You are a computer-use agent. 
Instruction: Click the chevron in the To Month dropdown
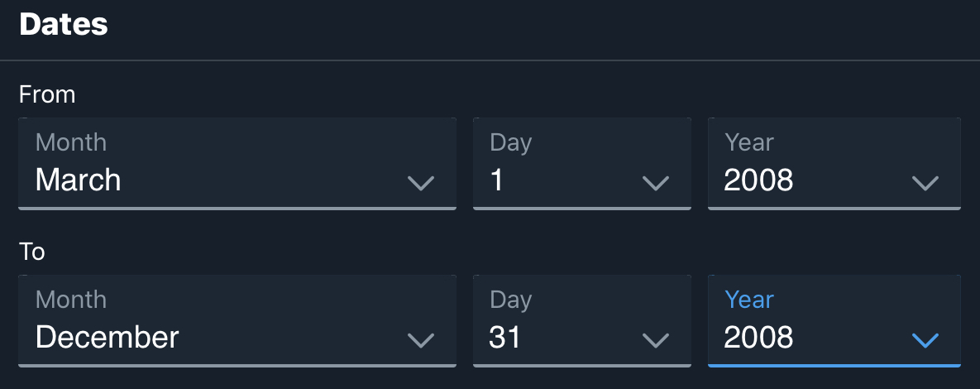pos(421,339)
